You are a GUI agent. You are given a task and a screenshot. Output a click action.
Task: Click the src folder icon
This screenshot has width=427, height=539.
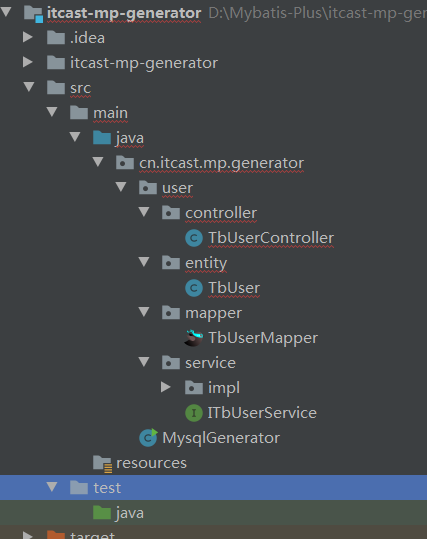tap(56, 87)
